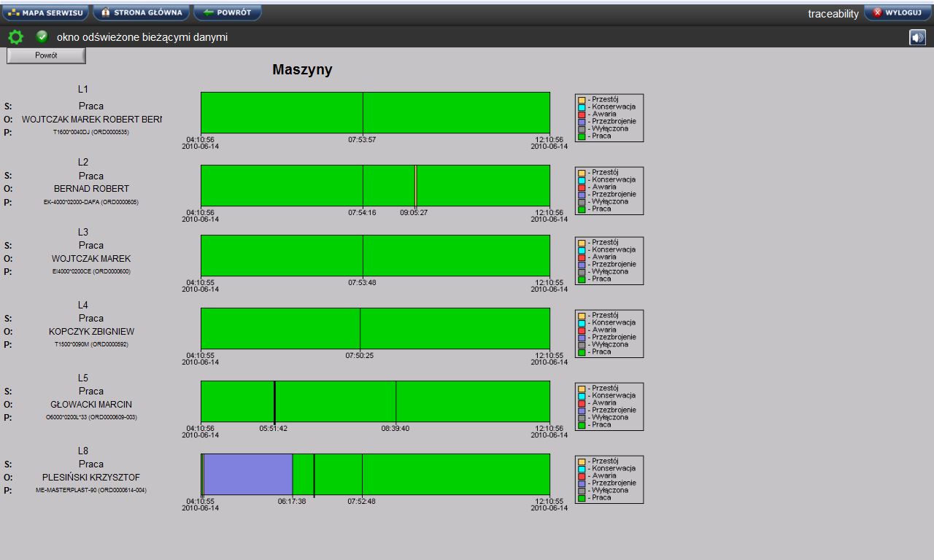Viewport: 934px width, 560px height.
Task: Toggle the sound speaker icon
Action: pos(917,37)
